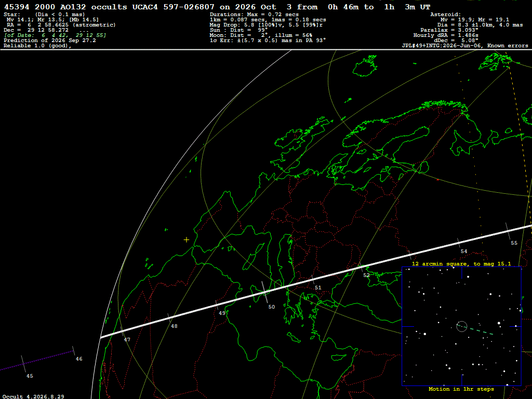Screen dimensions: 532x399
Task: Click time marker 52 on the path
Action: pyautogui.click(x=366, y=275)
